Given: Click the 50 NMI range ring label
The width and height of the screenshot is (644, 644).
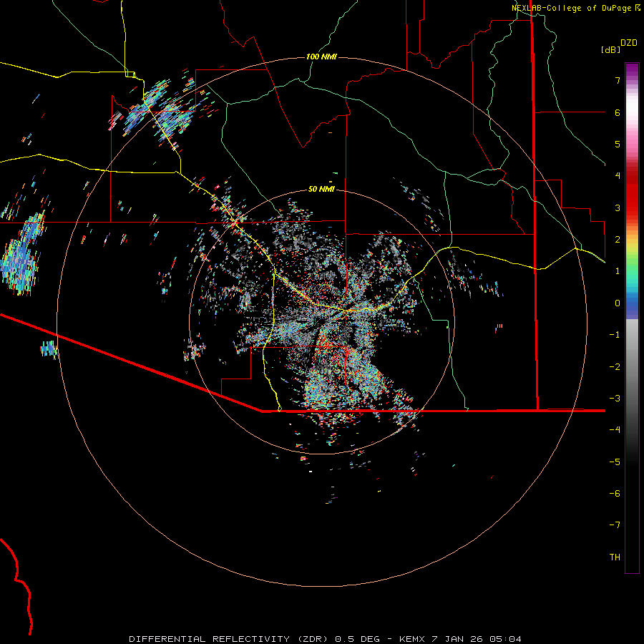Looking at the screenshot, I should [321, 189].
